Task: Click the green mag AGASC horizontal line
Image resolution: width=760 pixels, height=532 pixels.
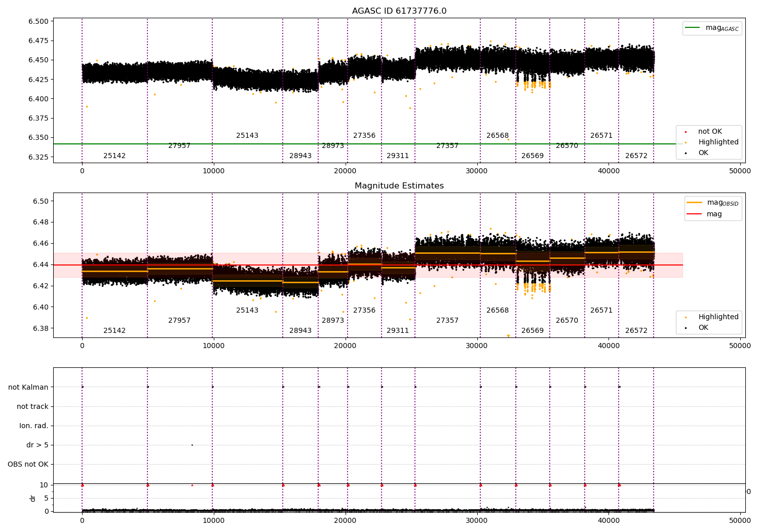Action: click(367, 144)
